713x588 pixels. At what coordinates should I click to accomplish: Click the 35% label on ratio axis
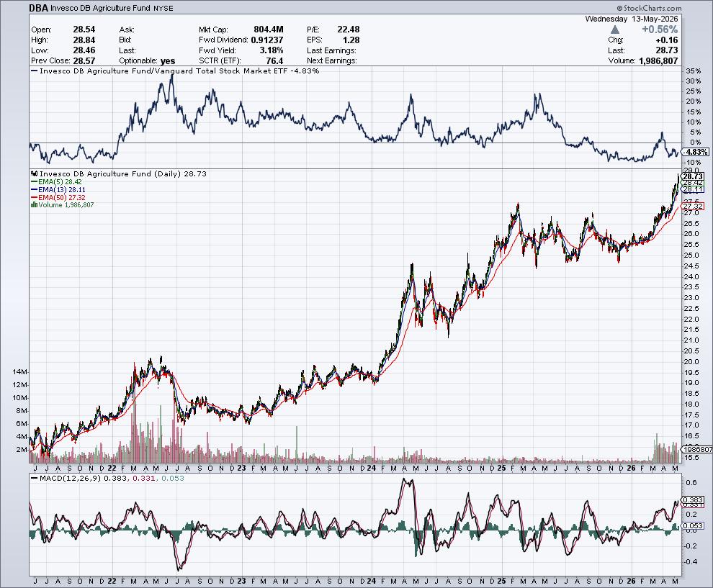694,71
